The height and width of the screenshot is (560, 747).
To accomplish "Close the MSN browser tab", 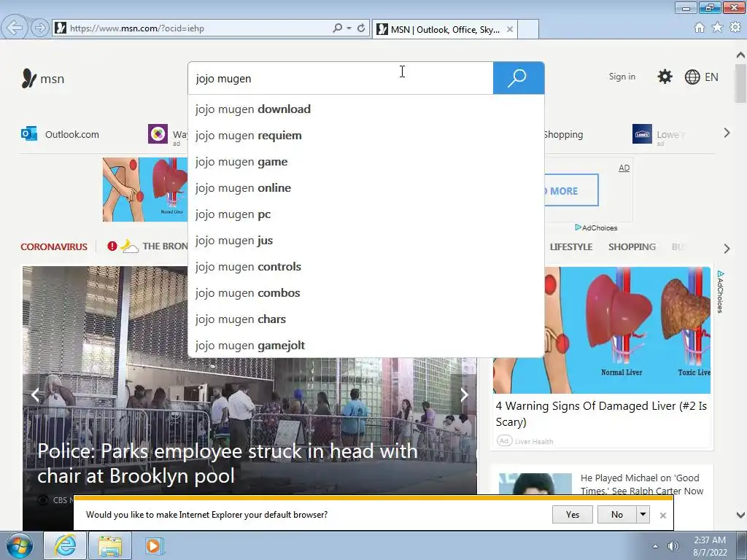I will click(x=510, y=29).
